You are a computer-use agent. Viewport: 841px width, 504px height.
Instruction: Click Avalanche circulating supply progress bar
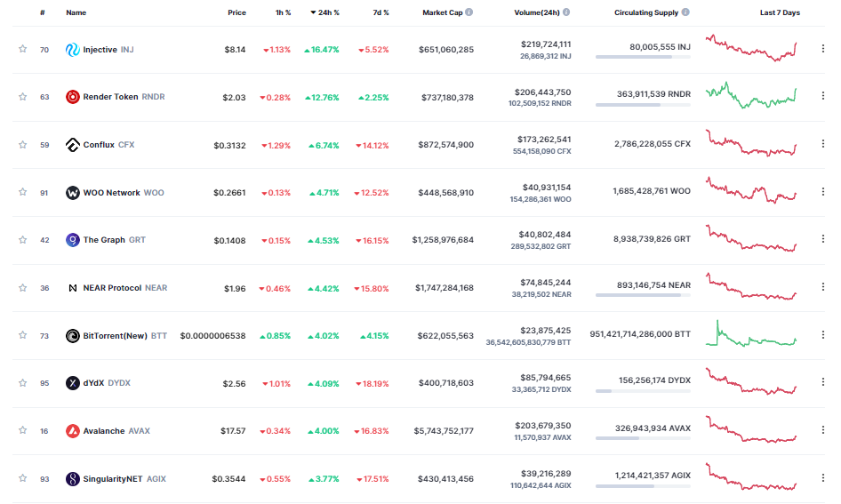[643, 438]
